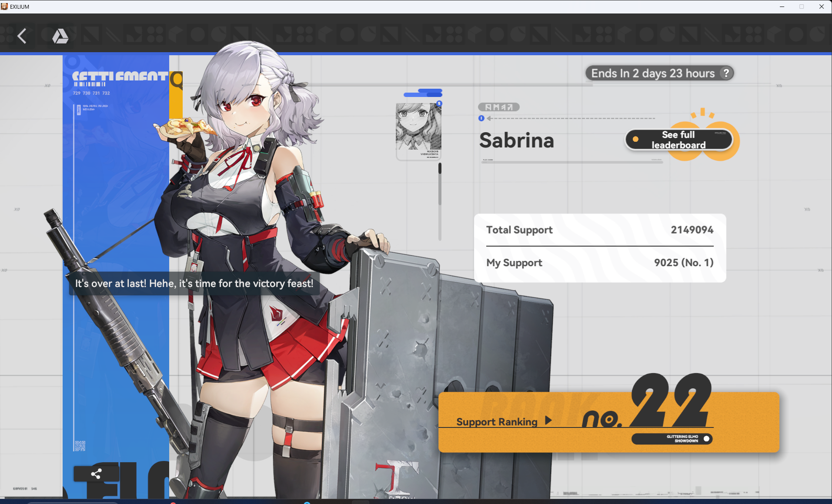This screenshot has height=504, width=832.
Task: Open the Support Ranking panel
Action: tap(608, 422)
